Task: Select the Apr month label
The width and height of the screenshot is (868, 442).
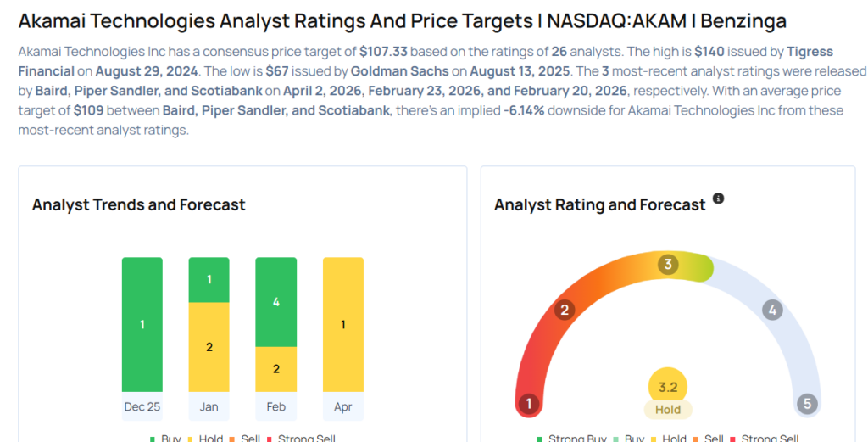Action: tap(342, 406)
